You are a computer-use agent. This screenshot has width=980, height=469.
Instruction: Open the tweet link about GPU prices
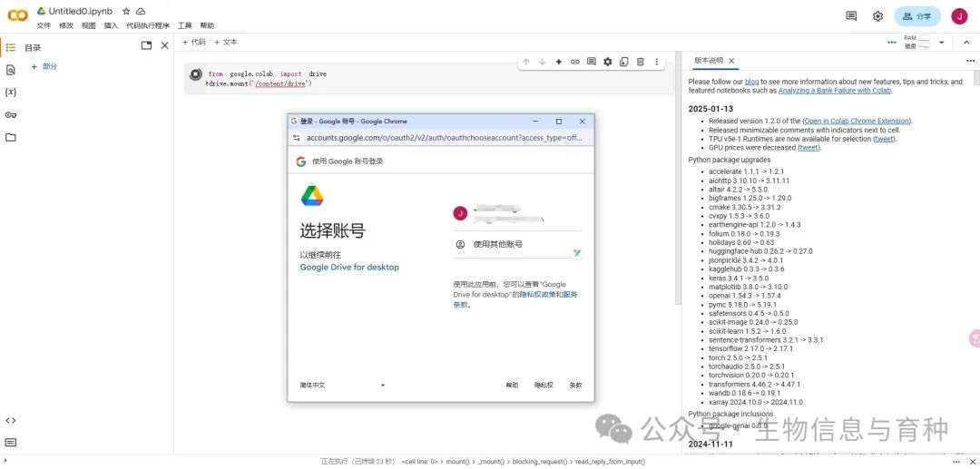[809, 148]
